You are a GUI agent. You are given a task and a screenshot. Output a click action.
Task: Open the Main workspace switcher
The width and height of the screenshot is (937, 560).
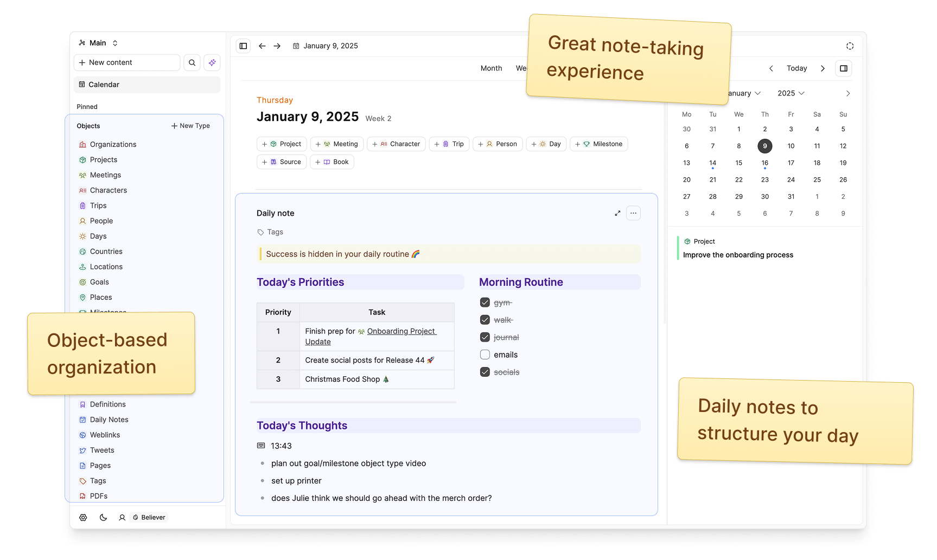coord(98,43)
